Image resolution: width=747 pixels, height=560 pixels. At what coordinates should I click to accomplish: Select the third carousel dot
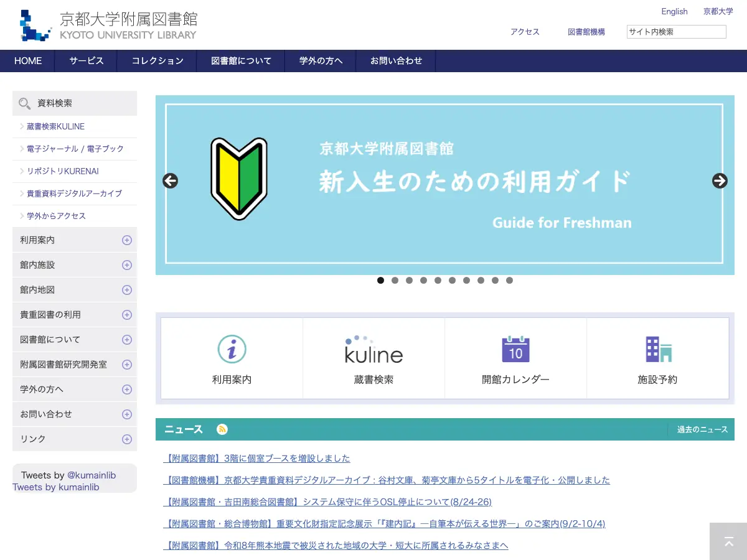click(409, 280)
